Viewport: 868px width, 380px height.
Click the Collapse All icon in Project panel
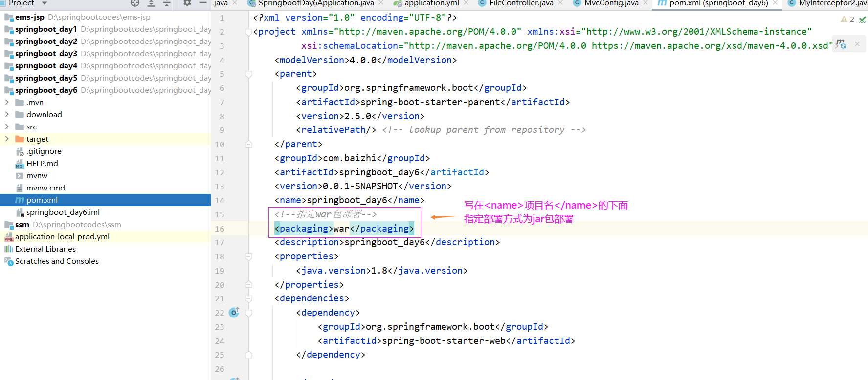point(167,3)
